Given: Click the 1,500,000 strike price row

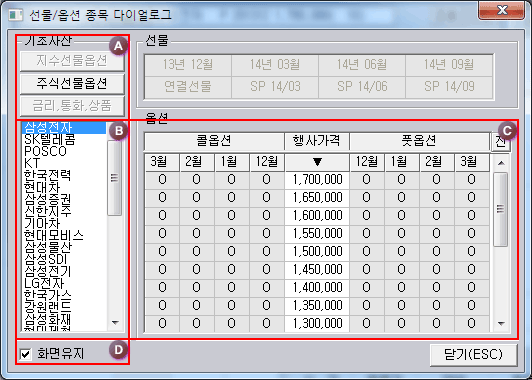Looking at the screenshot, I should point(317,251).
